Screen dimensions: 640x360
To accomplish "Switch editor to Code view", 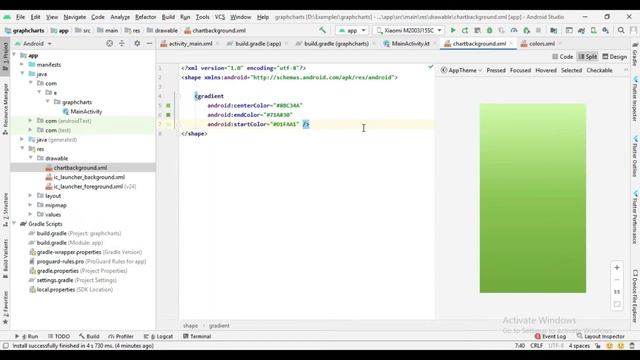I will [x=562, y=57].
